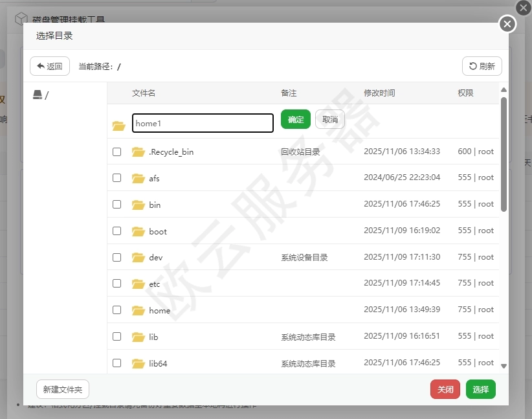The height and width of the screenshot is (419, 532).
Task: Click the 新建文件夹 button
Action: [62, 389]
